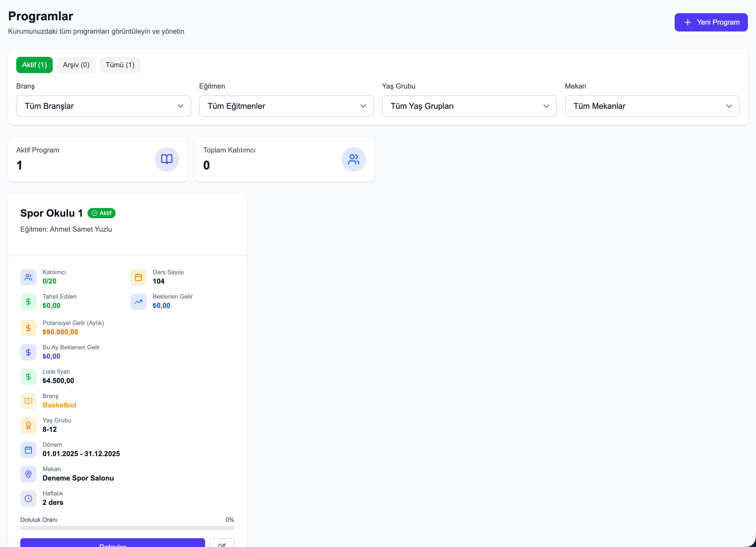The width and height of the screenshot is (756, 547).
Task: Click the Potansiyel Gelir dollar icon
Action: point(28,328)
